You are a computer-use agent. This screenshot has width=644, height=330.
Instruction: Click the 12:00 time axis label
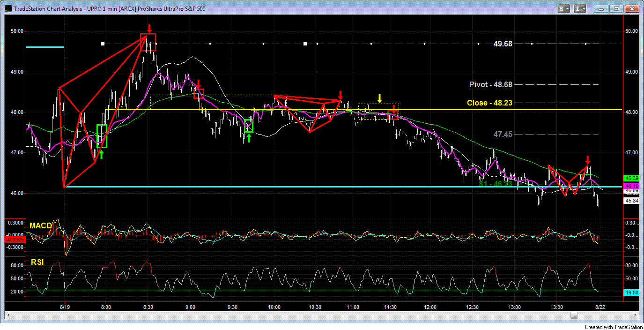click(x=431, y=307)
